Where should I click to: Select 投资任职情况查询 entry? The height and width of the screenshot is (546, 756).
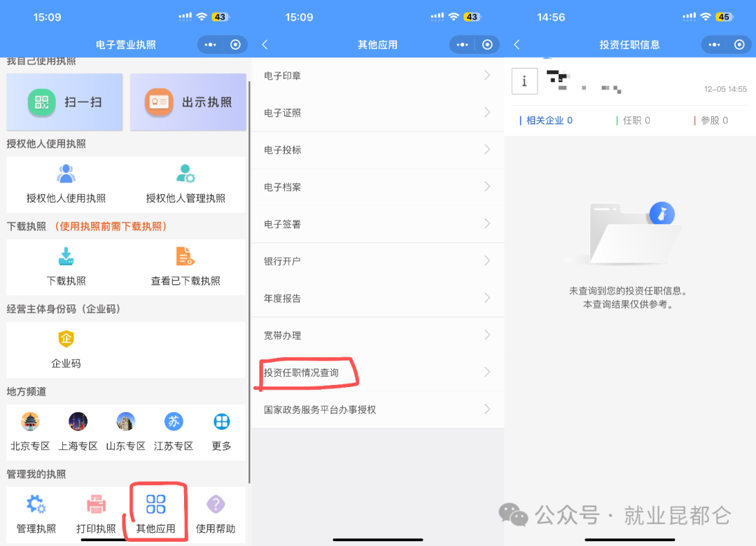click(378, 372)
